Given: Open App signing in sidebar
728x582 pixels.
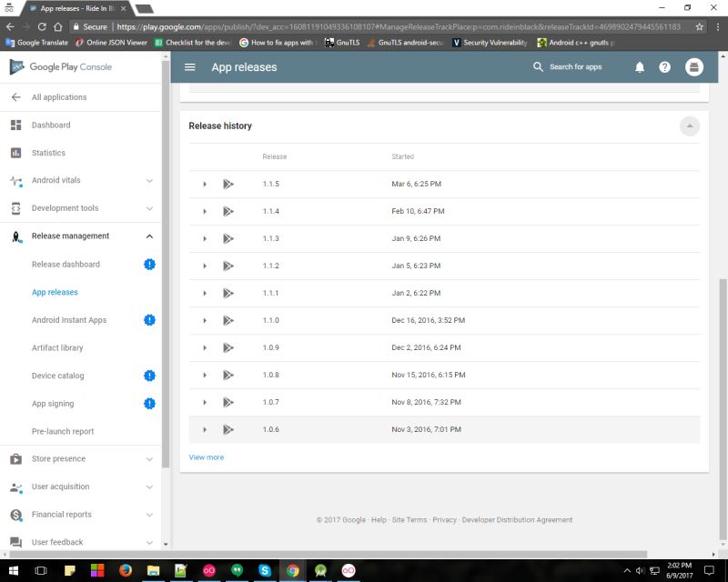Looking at the screenshot, I should pos(53,404).
